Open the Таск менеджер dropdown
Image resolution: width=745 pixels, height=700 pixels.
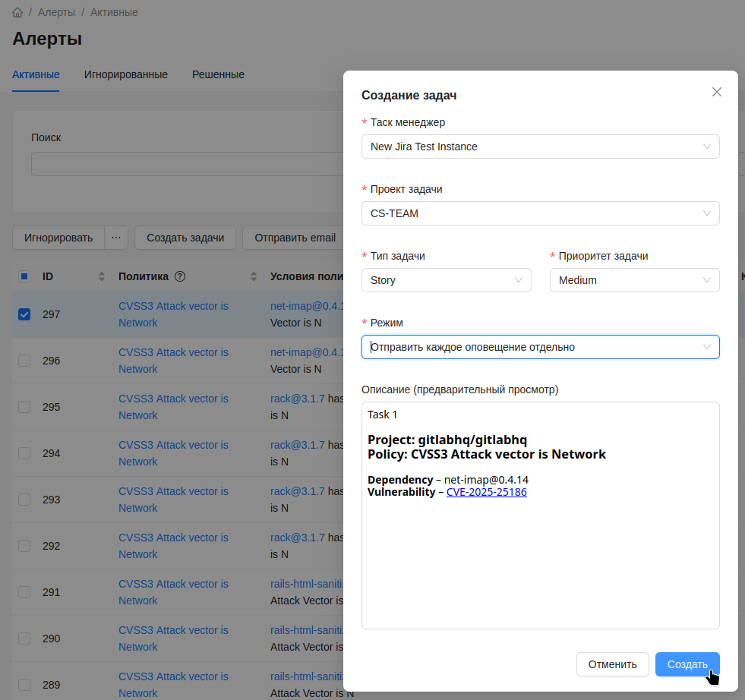click(x=540, y=147)
